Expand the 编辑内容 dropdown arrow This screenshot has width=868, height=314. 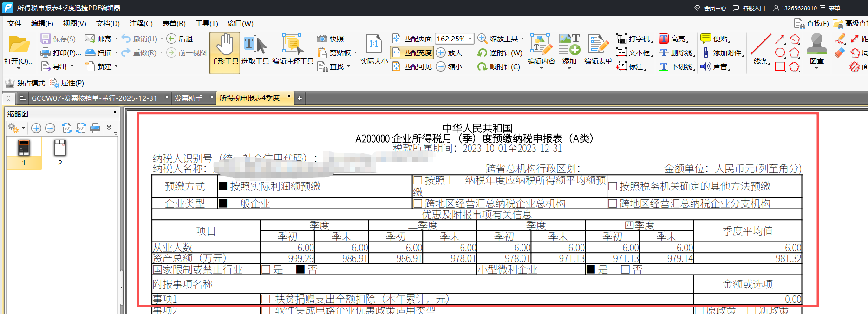(542, 69)
